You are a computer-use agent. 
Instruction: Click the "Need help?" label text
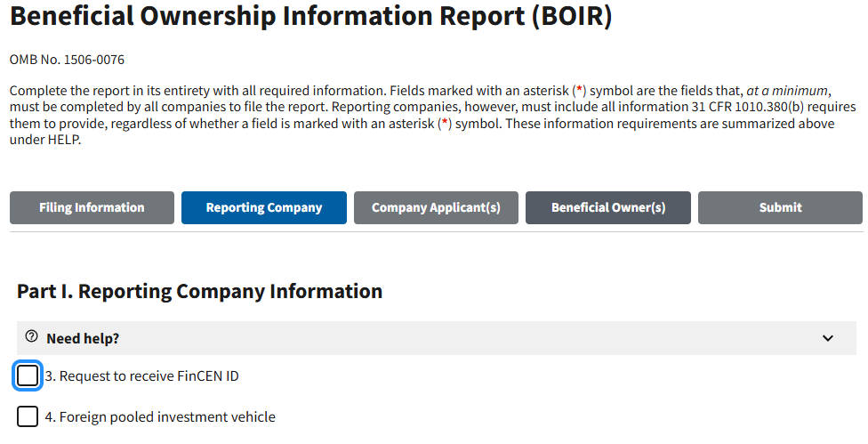coord(83,338)
